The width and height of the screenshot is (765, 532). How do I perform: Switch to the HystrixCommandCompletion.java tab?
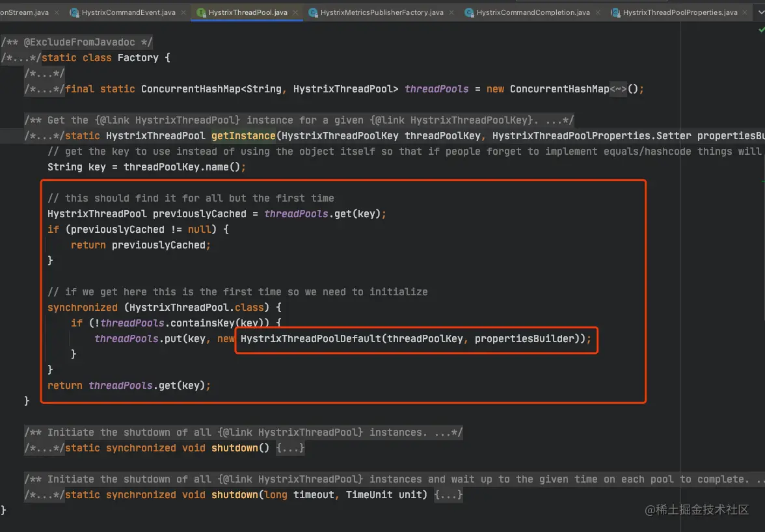point(533,12)
